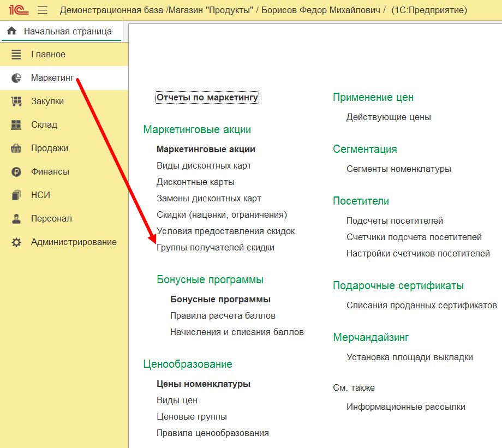Screen dimensions: 502x448
Task: Click the Закупки cart icon
Action: click(16, 101)
